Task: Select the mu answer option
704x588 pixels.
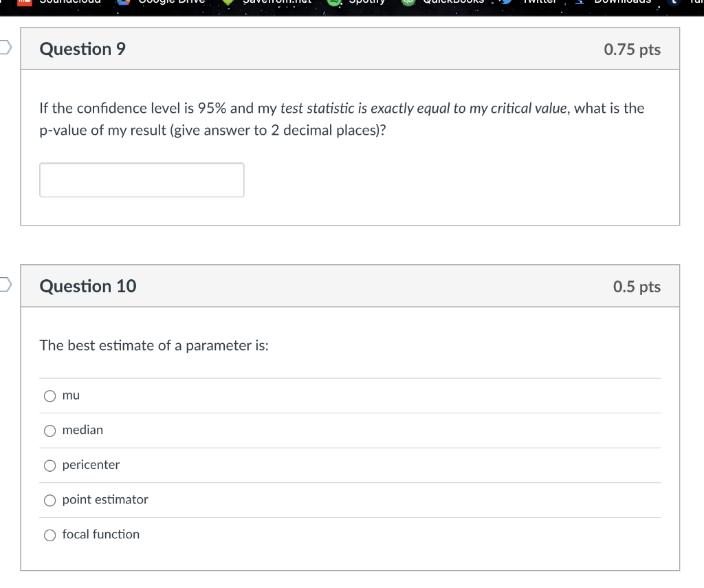Action: tap(49, 395)
